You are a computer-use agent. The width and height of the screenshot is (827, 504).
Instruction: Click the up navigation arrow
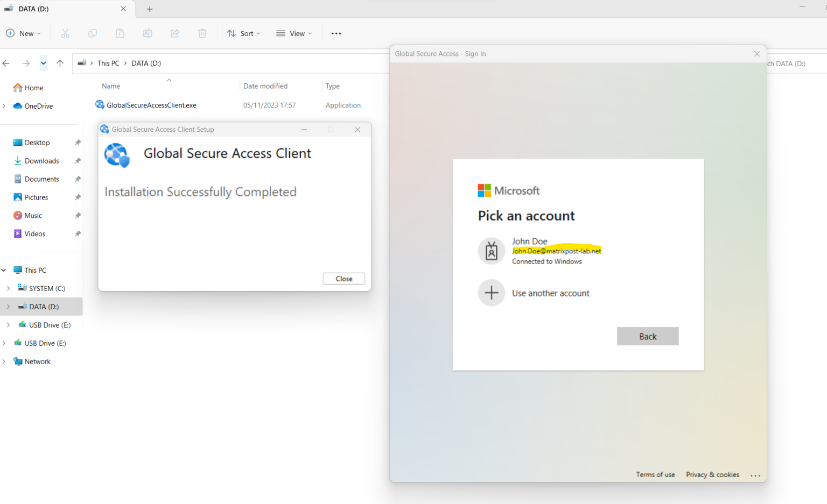(60, 63)
